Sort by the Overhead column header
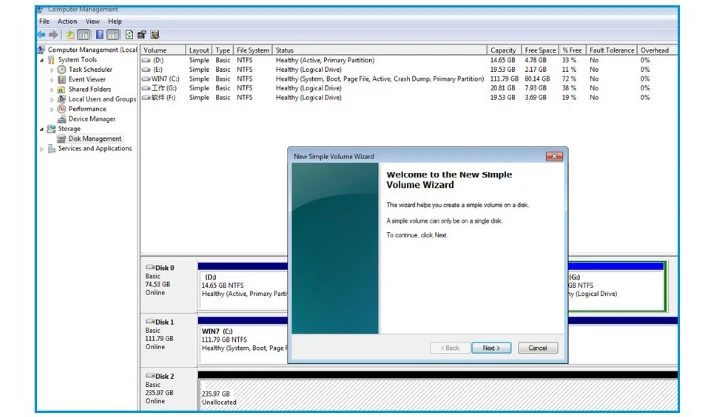 [655, 50]
